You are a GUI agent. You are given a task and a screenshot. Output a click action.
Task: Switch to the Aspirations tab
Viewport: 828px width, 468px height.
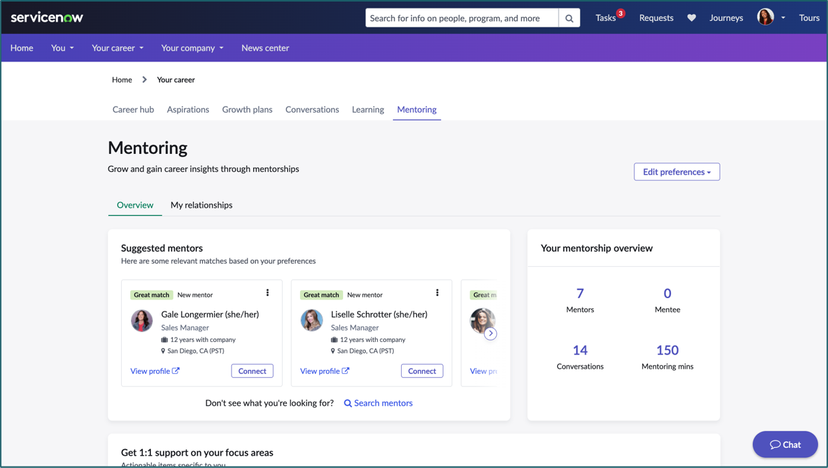tap(188, 109)
